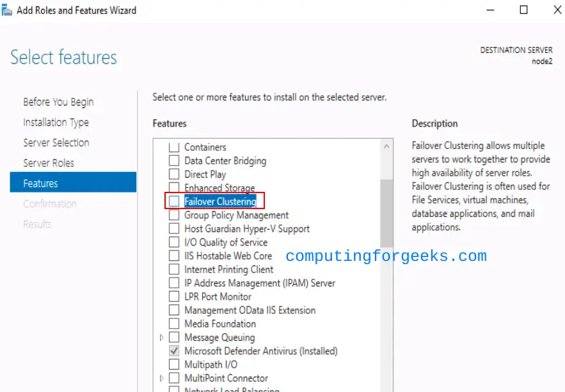
Task: Click the Internet Printing Client label
Action: [x=229, y=270]
